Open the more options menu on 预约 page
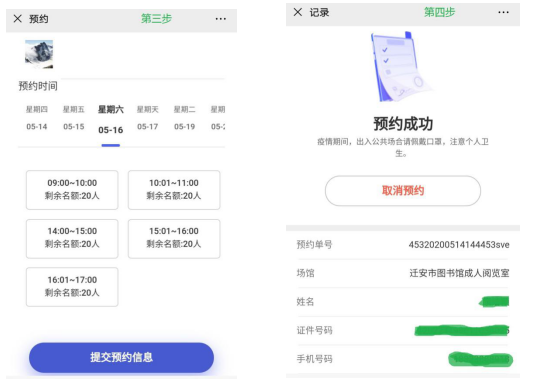The height and width of the screenshot is (388, 533). coord(221,19)
